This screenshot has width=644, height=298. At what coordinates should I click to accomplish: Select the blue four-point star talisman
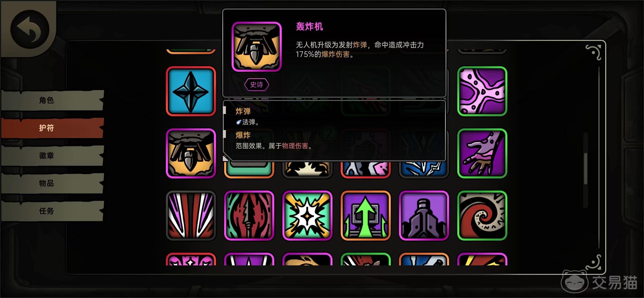(x=191, y=91)
